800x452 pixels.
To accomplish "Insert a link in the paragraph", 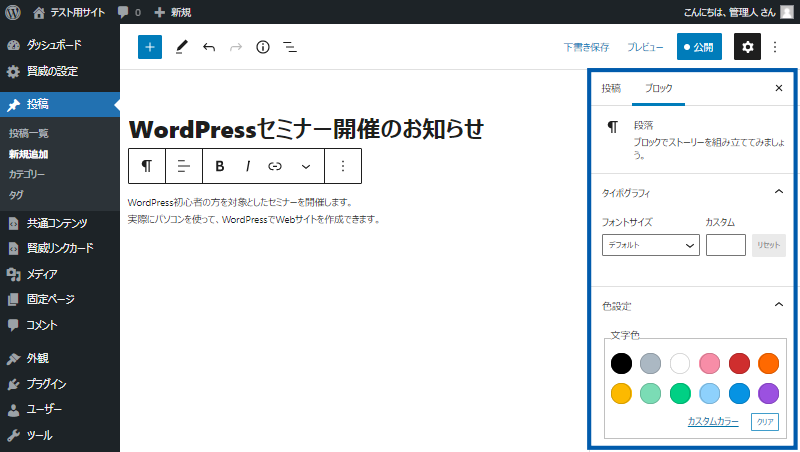I will coord(275,166).
